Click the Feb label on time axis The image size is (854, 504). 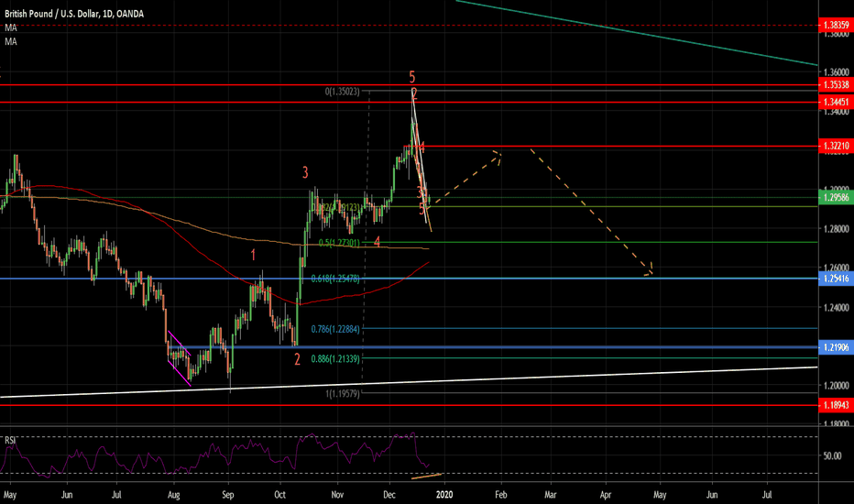pos(500,495)
